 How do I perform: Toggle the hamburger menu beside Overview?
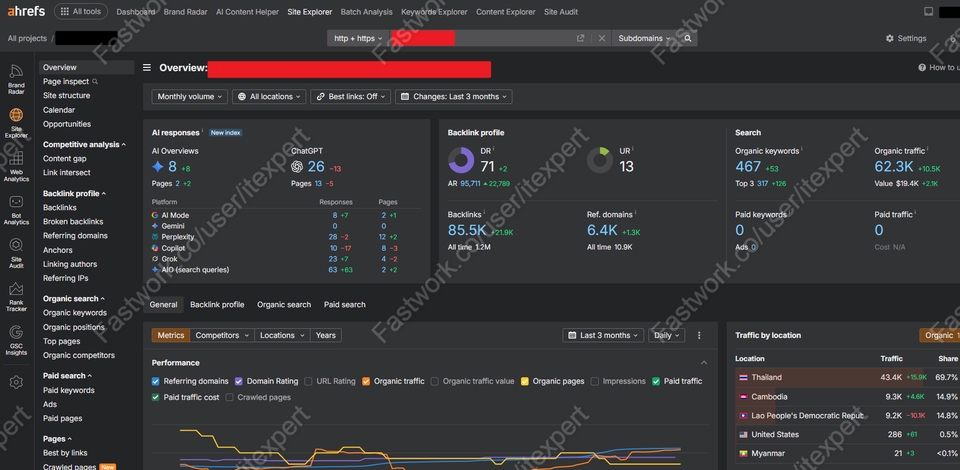pos(147,67)
